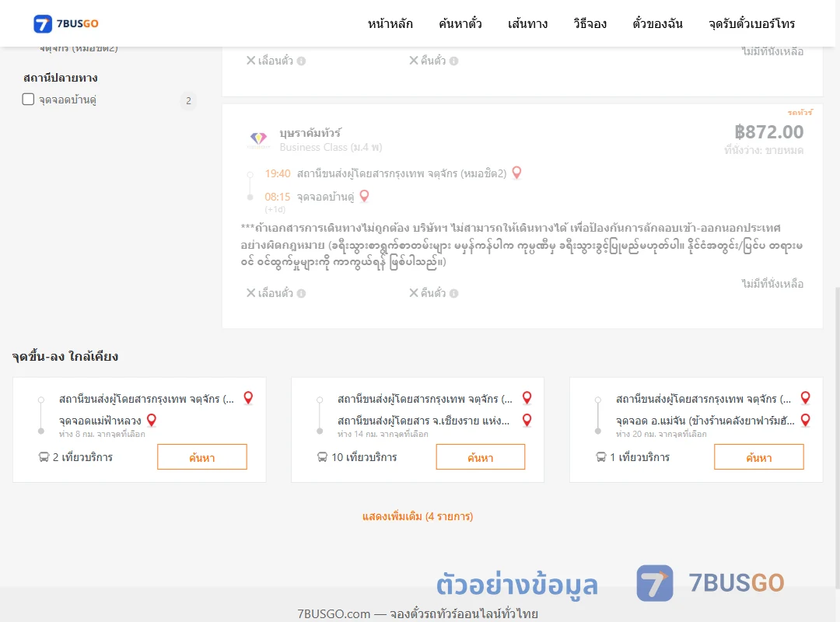
Task: Click X icon before เลื่อนตั๋ว in top card
Action: (x=250, y=61)
